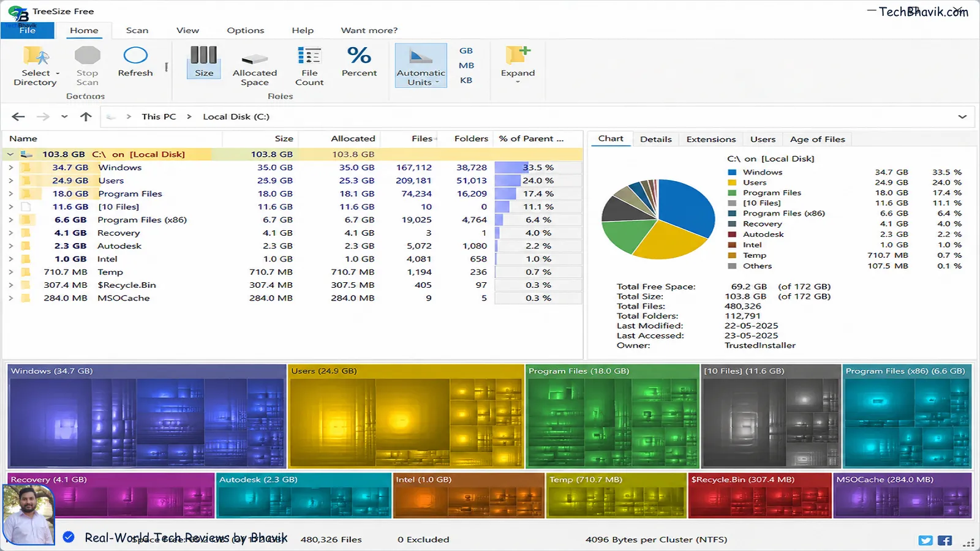Screen dimensions: 980x551
Task: Open the File menu
Action: (28, 30)
